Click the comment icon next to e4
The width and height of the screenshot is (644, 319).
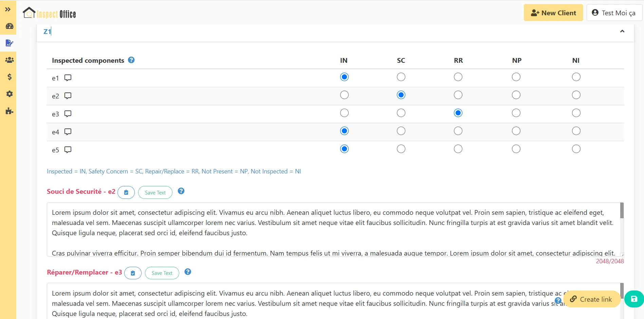(x=68, y=132)
